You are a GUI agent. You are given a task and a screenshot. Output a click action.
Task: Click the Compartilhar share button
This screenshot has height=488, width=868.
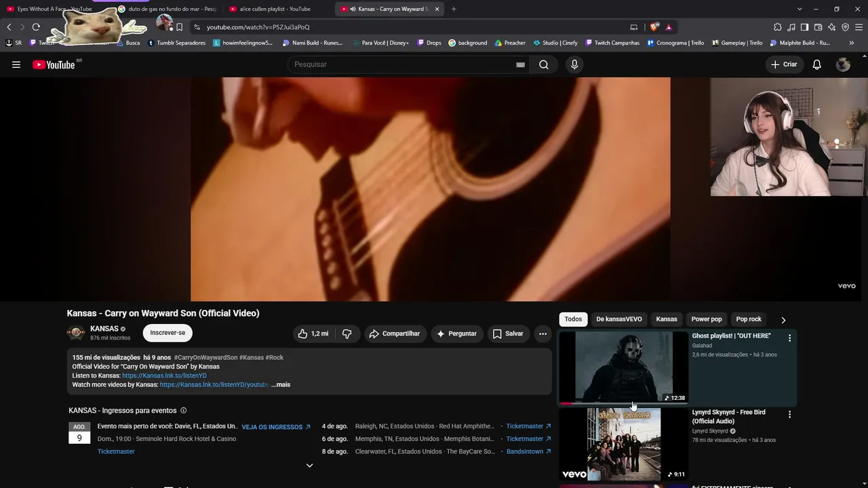[x=394, y=333]
